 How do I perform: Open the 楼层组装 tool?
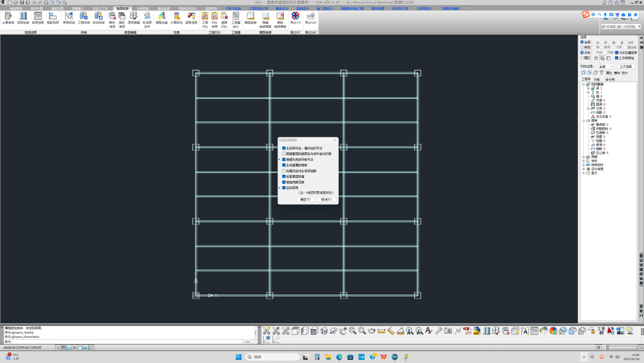coord(23,18)
